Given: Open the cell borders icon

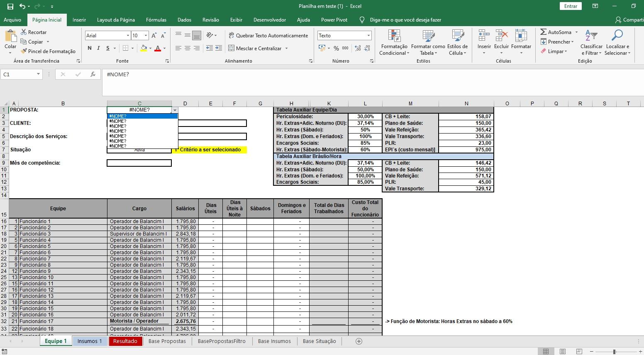Looking at the screenshot, I should (x=125, y=48).
